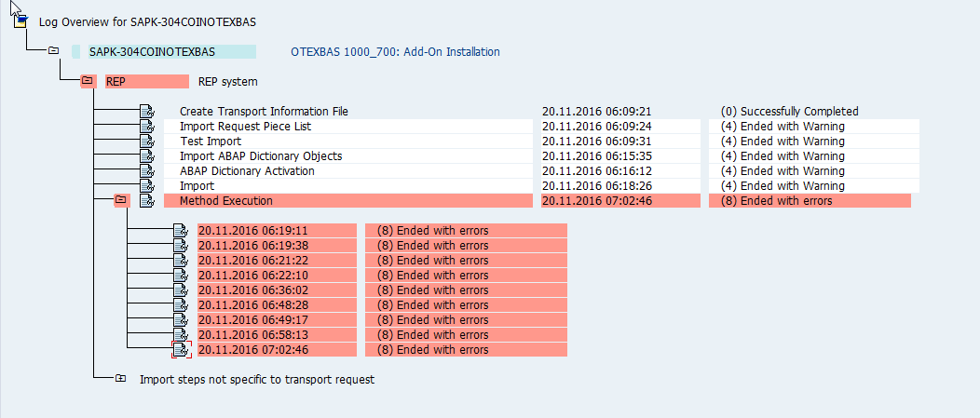Select the Import ABAP Dictionary Objects row
980x418 pixels.
pyautogui.click(x=541, y=156)
